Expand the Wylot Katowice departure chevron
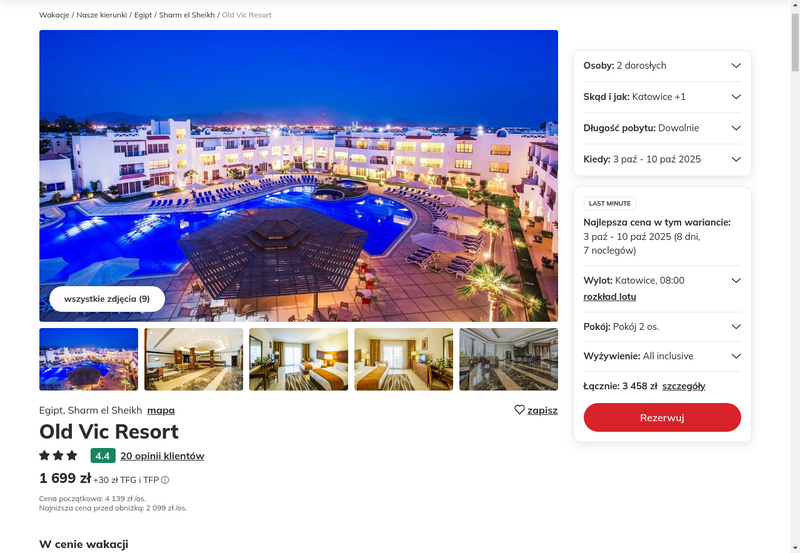The width and height of the screenshot is (800, 553). tap(736, 280)
